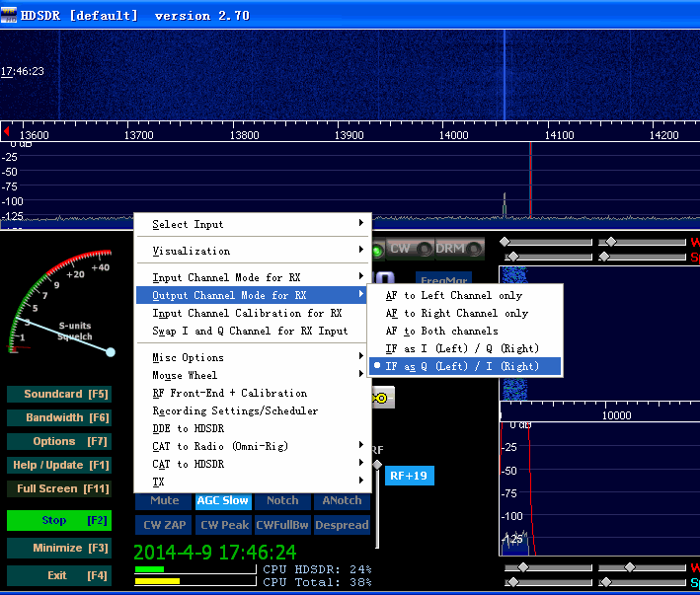Open Help / Update [F1]

coord(59,465)
